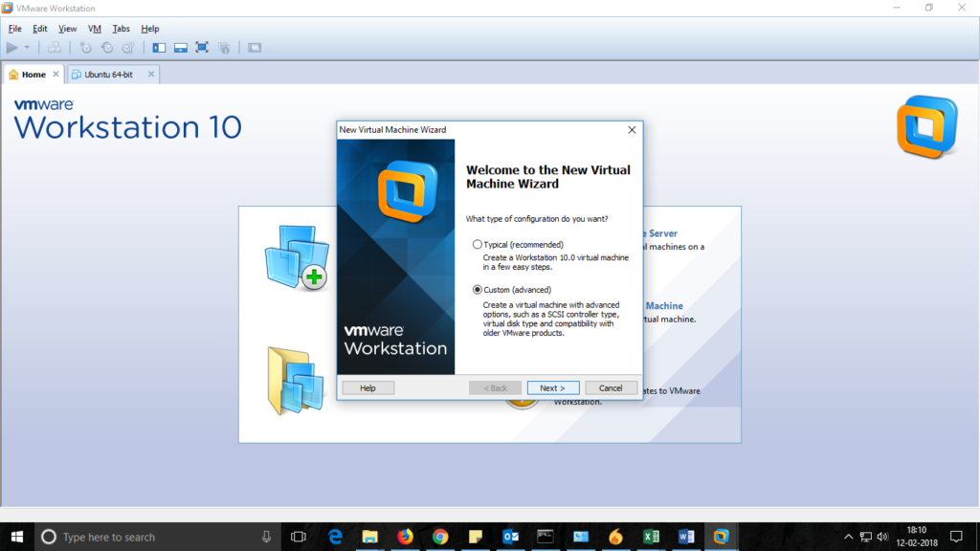
Task: Open VMware Workstation from the taskbar
Action: pyautogui.click(x=721, y=537)
